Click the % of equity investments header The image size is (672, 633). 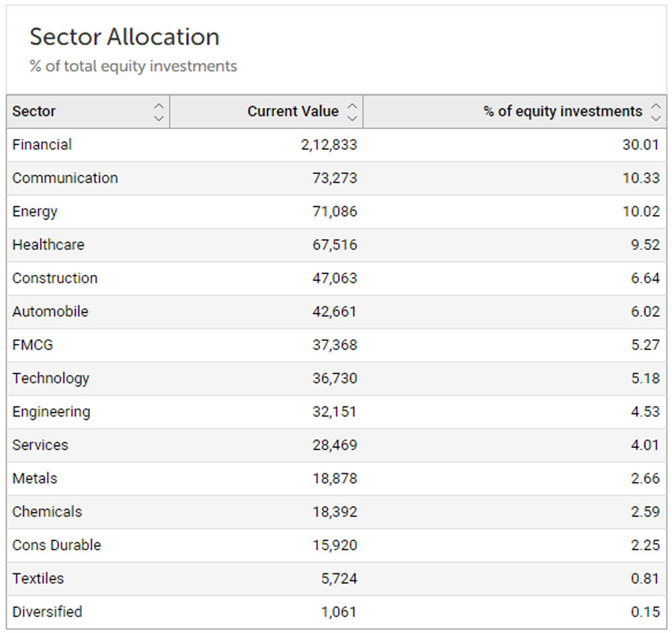tap(562, 112)
